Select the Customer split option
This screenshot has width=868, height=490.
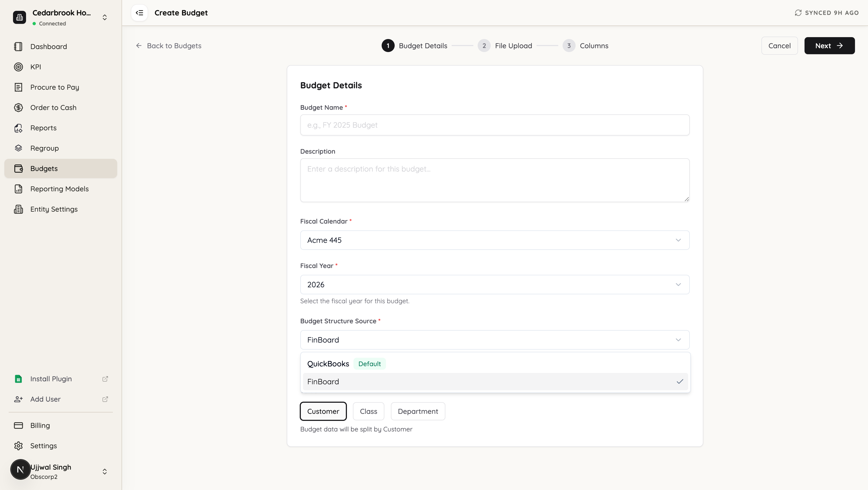(x=323, y=411)
